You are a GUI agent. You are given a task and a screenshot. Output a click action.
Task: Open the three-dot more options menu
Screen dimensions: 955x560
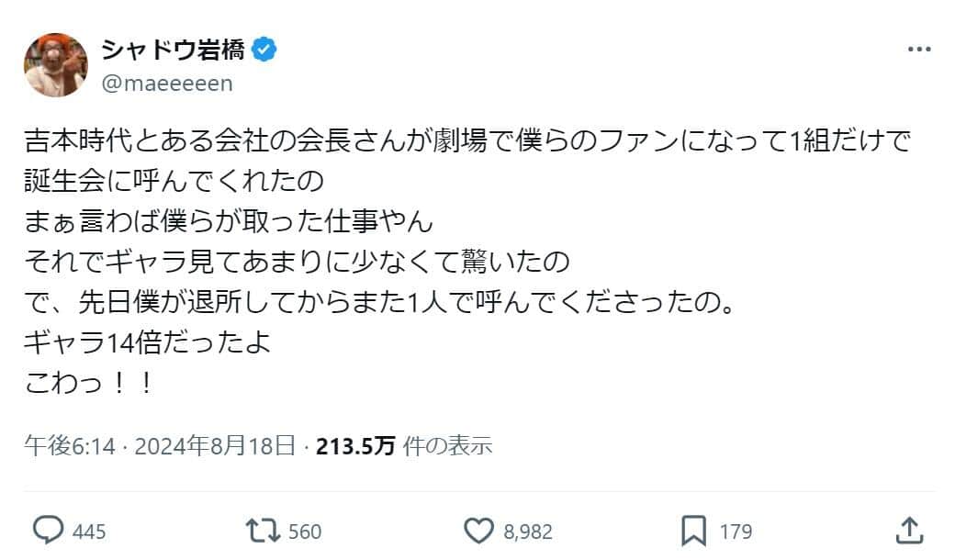click(919, 50)
